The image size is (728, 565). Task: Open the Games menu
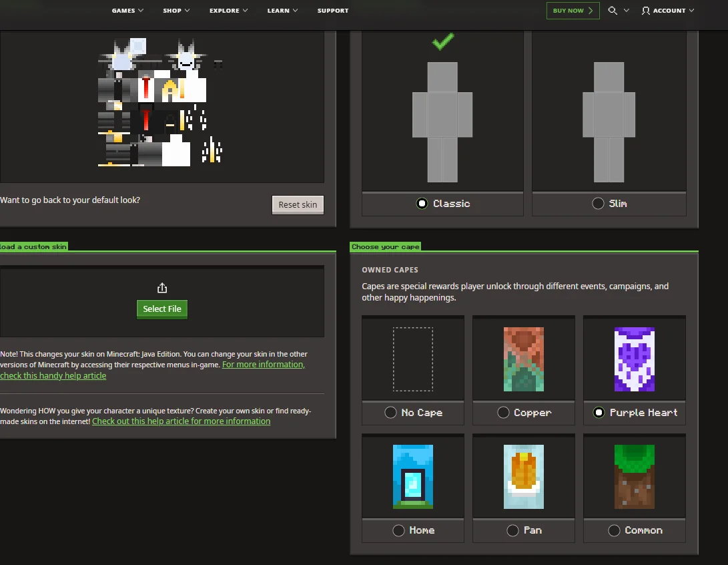123,10
